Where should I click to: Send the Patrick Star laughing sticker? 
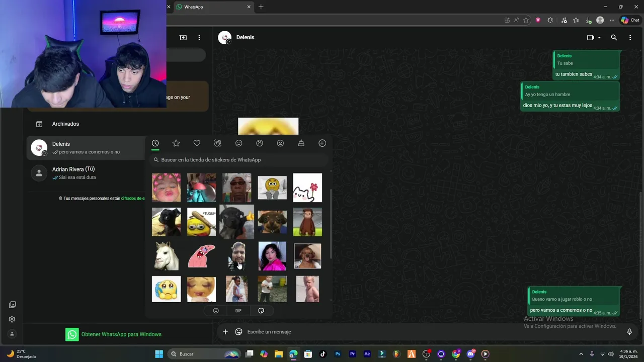click(201, 256)
